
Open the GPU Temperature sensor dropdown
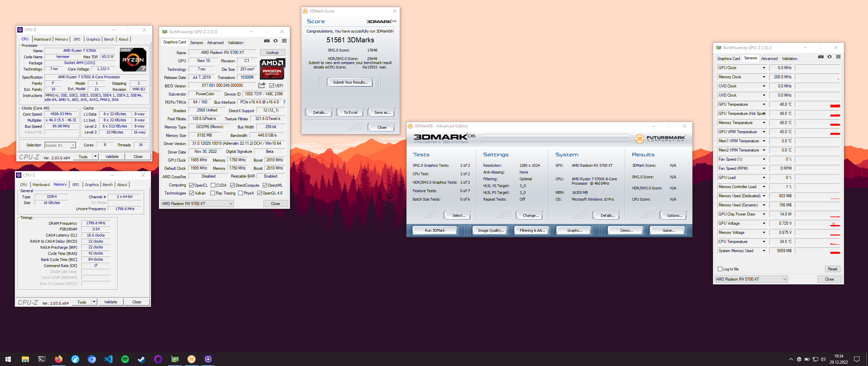764,104
